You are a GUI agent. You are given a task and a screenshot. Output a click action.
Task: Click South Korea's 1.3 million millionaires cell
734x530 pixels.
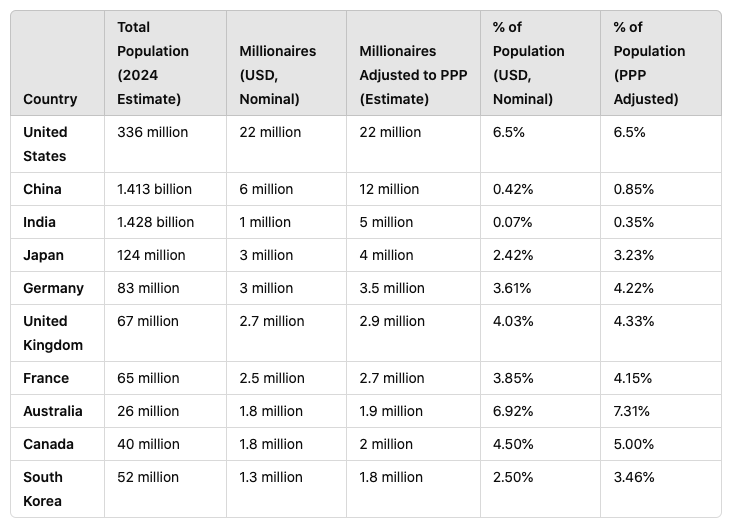click(271, 477)
